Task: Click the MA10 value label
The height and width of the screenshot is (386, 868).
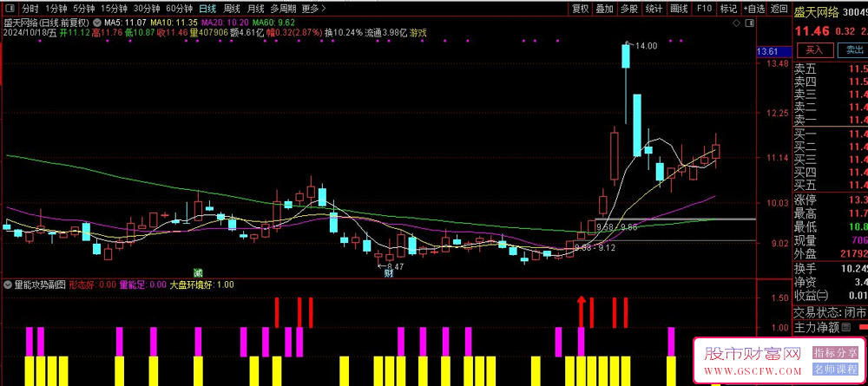Action: point(174,23)
